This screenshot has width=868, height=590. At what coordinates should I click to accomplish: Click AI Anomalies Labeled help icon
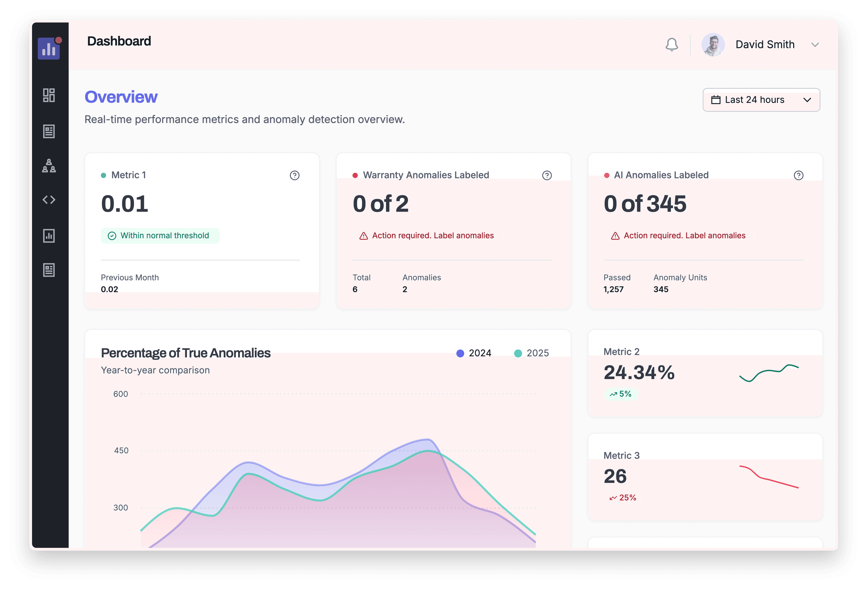798,175
